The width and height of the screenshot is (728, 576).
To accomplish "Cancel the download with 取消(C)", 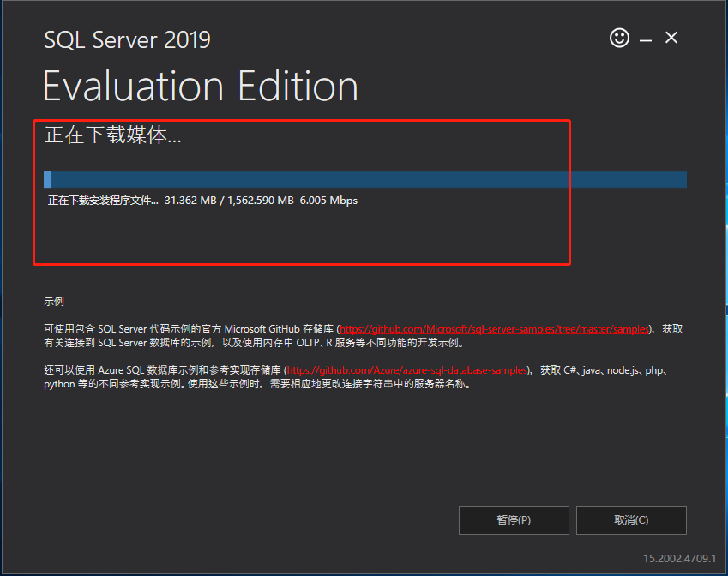I will pos(631,520).
